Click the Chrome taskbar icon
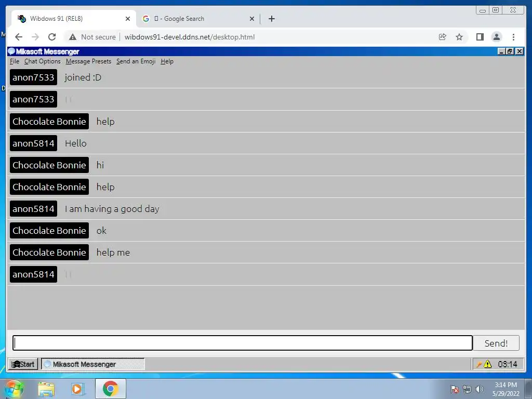This screenshot has height=399, width=532. [110, 389]
